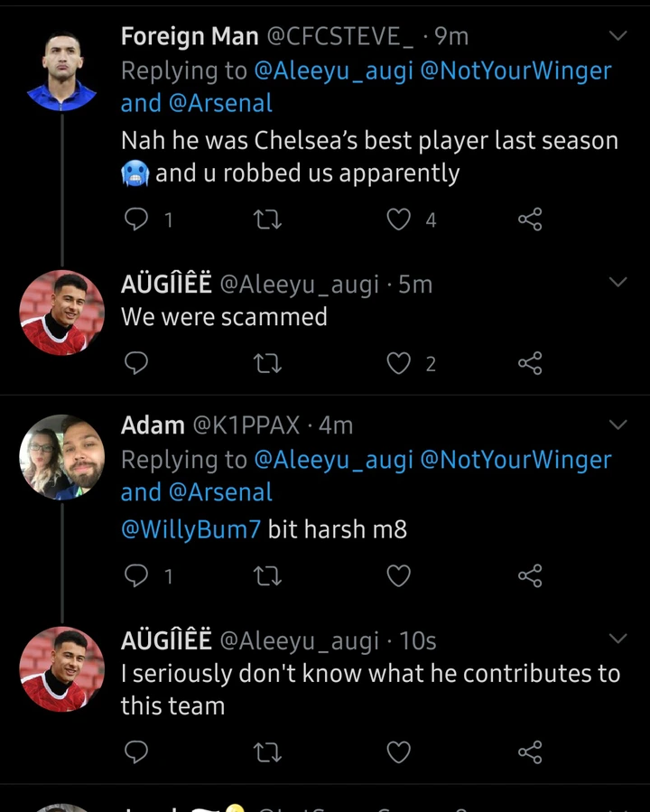Expand options on the 'We were scammed' tweet
Viewport: 650px width, 812px height.
pos(617,283)
